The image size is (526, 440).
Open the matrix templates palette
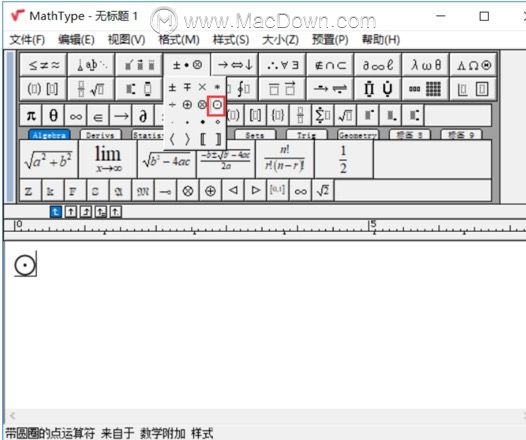[x=425, y=89]
